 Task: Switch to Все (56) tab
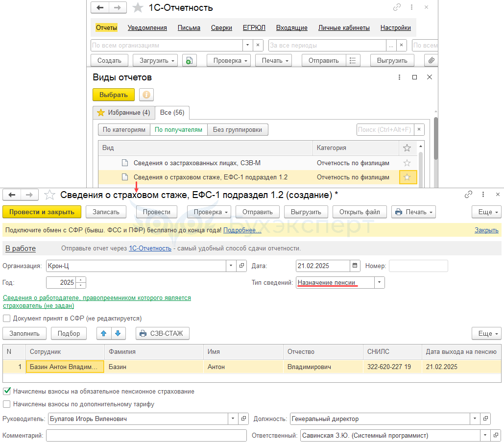pyautogui.click(x=172, y=113)
